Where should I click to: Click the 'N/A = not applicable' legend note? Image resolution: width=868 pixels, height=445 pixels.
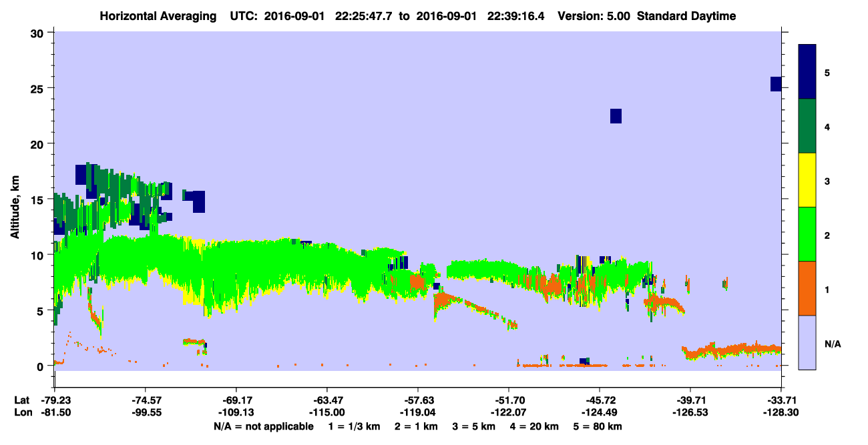click(263, 426)
